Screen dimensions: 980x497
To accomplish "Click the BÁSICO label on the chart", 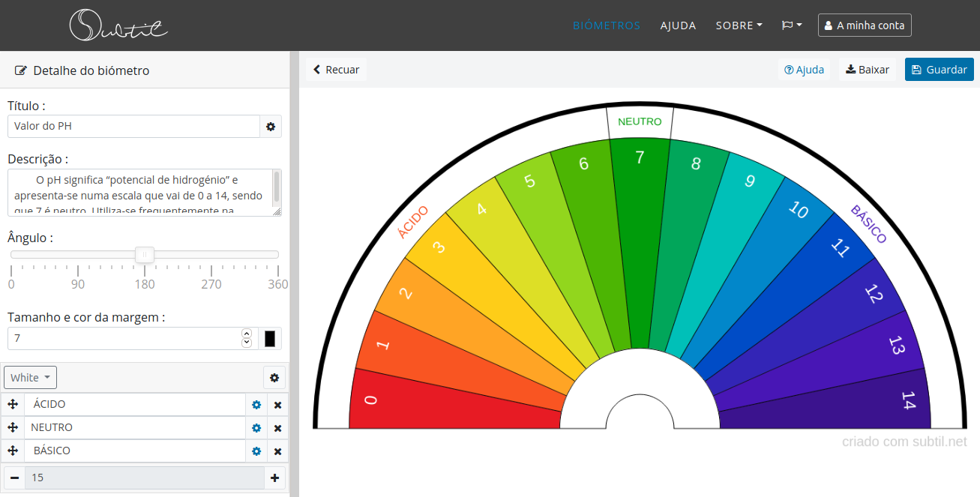I will point(868,224).
